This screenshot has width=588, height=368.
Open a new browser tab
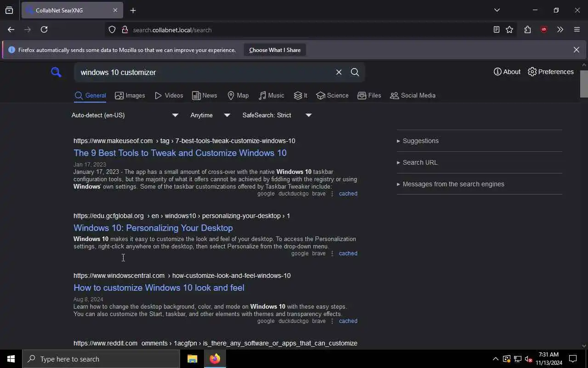(x=133, y=10)
